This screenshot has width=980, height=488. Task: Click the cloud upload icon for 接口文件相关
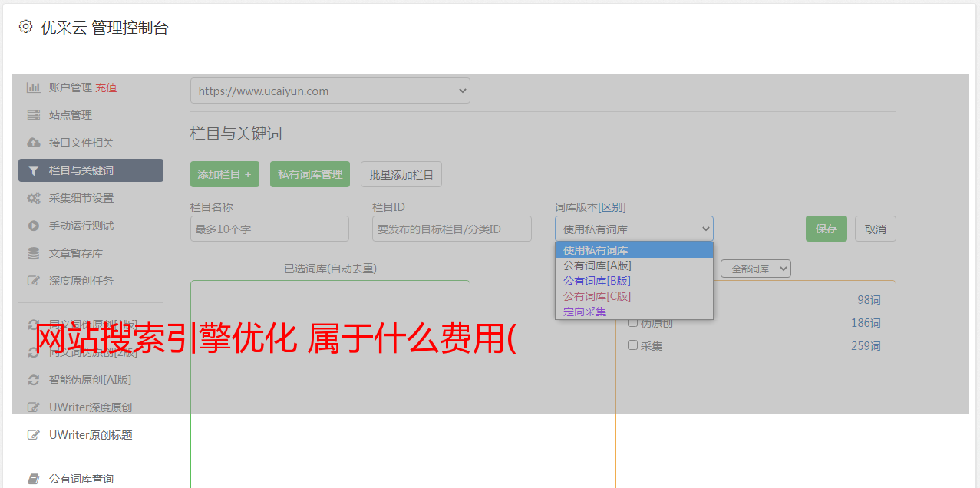coord(33,143)
